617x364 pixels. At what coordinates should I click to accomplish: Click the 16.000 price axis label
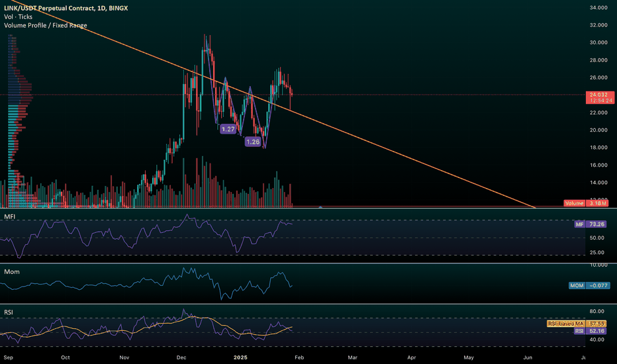click(x=598, y=165)
